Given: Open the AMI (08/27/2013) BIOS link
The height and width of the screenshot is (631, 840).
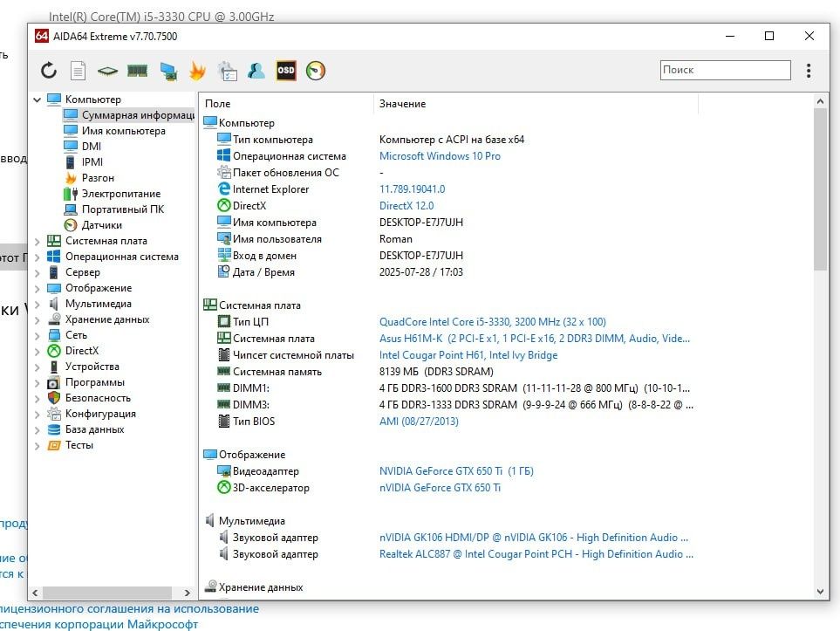Looking at the screenshot, I should point(419,422).
